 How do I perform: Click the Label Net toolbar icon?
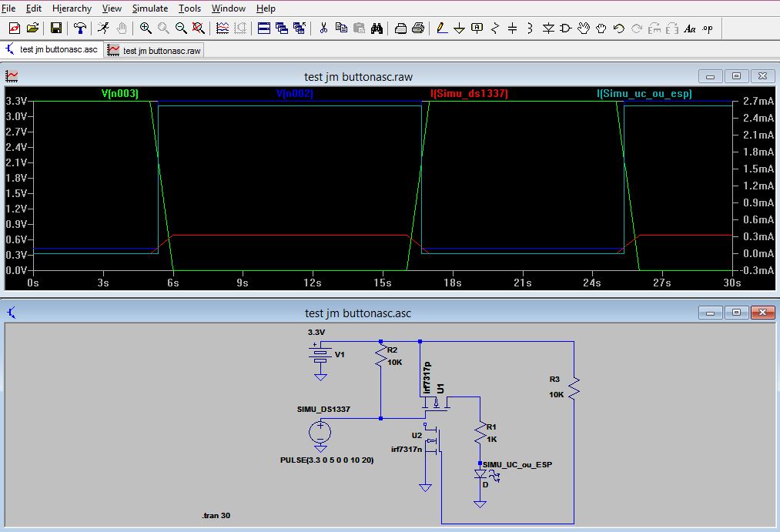pos(477,28)
